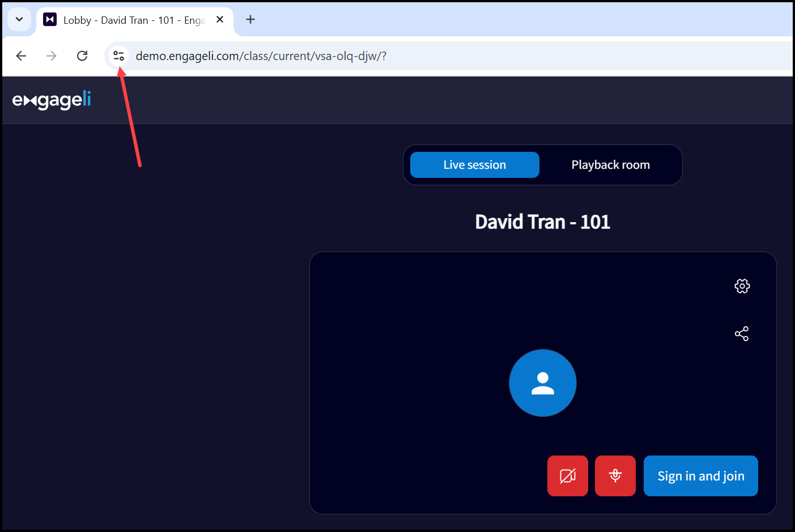The image size is (795, 532).
Task: Click the Engageli favicon on the browser tab
Action: (x=50, y=20)
